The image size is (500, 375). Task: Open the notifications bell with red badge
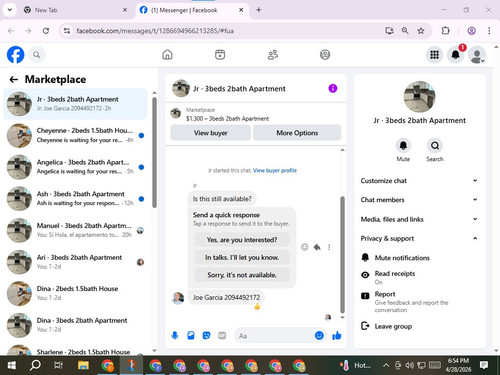(456, 55)
